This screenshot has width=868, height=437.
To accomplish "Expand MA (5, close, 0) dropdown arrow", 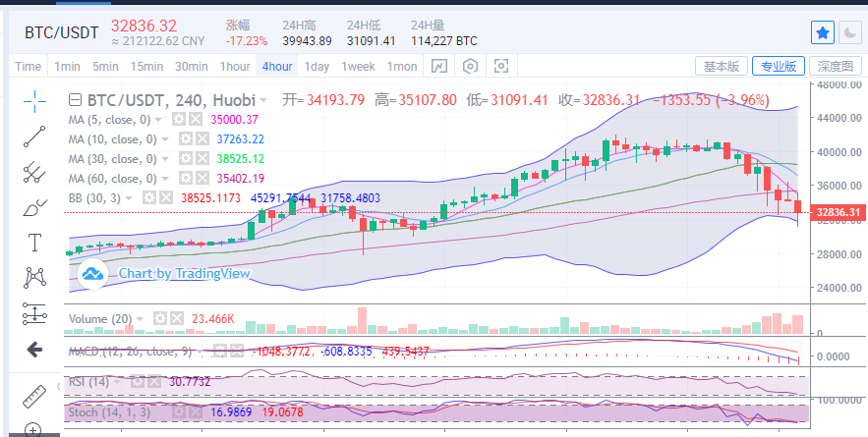I will pyautogui.click(x=158, y=120).
